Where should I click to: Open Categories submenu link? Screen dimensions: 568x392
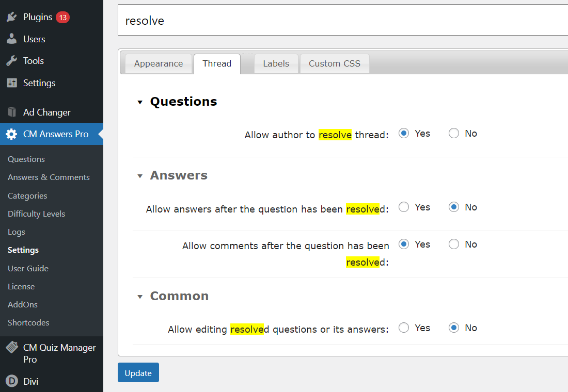[x=27, y=196]
